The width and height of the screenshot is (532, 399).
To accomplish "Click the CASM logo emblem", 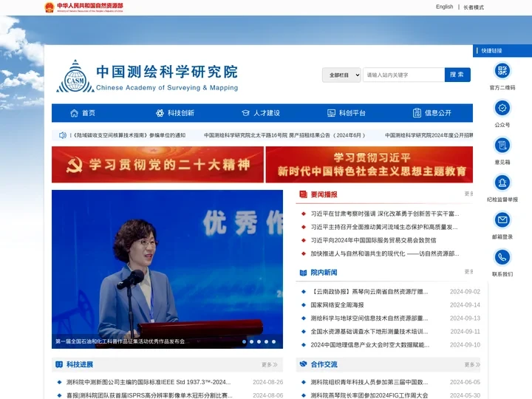I will point(75,76).
